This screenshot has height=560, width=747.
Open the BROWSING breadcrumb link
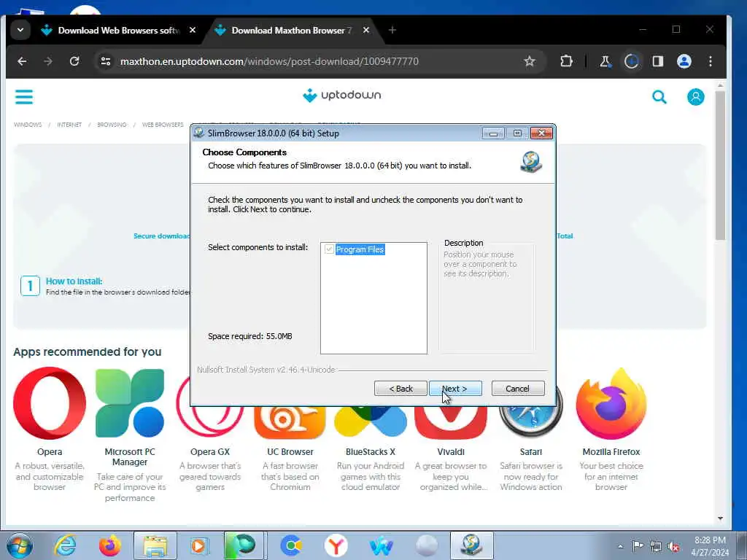tap(112, 125)
